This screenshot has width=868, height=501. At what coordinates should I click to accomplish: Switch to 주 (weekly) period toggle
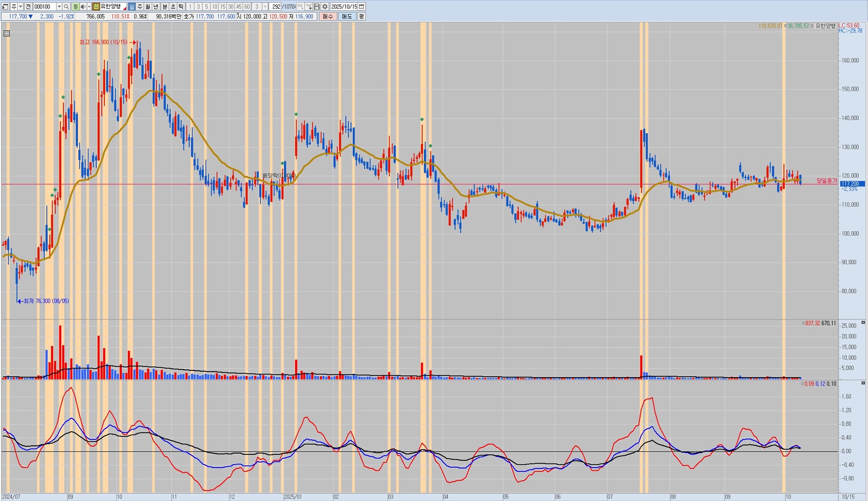coord(140,6)
